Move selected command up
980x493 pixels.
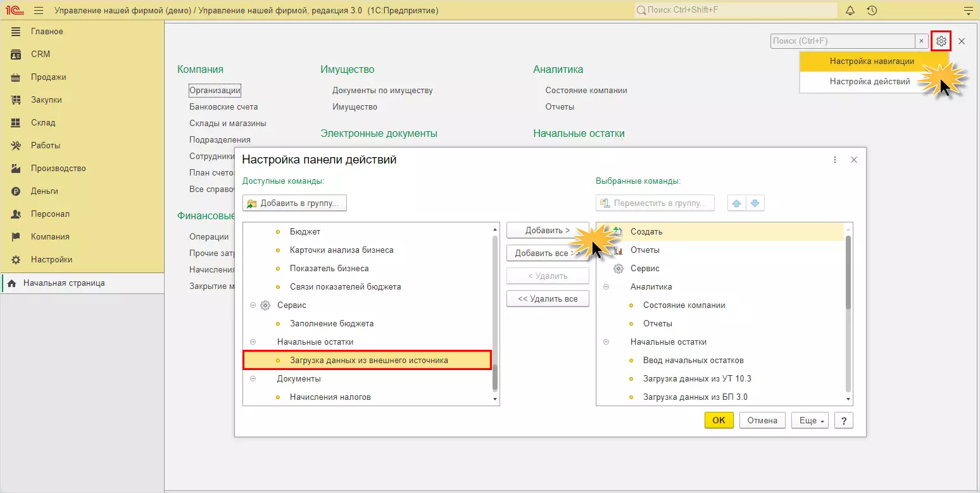pyautogui.click(x=736, y=203)
